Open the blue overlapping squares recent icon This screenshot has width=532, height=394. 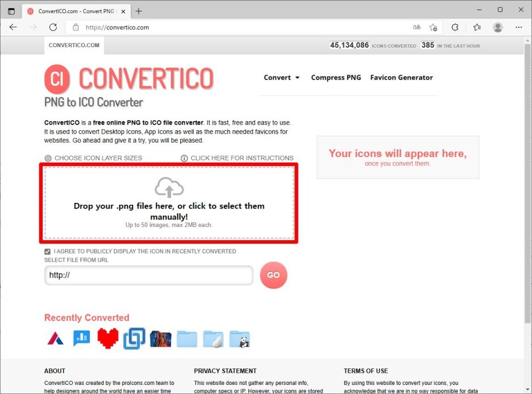(134, 338)
